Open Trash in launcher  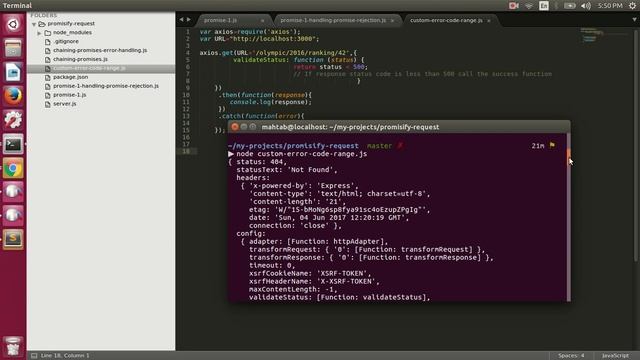(x=13, y=347)
